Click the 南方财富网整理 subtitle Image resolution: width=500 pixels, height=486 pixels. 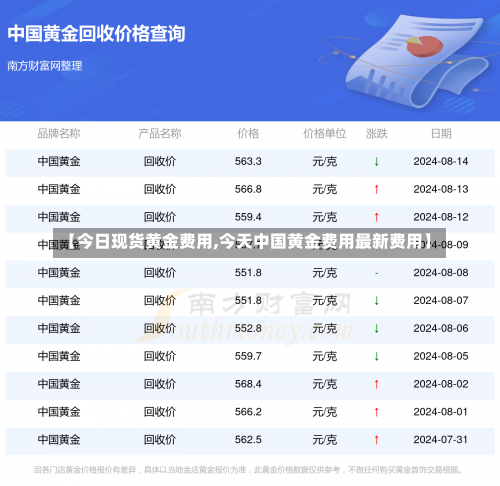[45, 66]
